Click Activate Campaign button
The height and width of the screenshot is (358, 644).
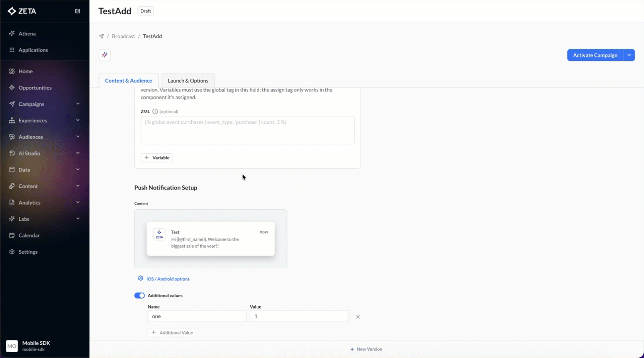point(595,55)
